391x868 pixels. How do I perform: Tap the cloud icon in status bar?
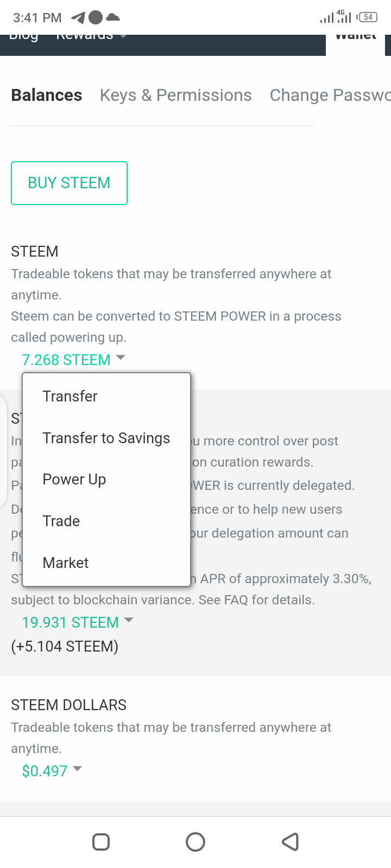tap(113, 18)
